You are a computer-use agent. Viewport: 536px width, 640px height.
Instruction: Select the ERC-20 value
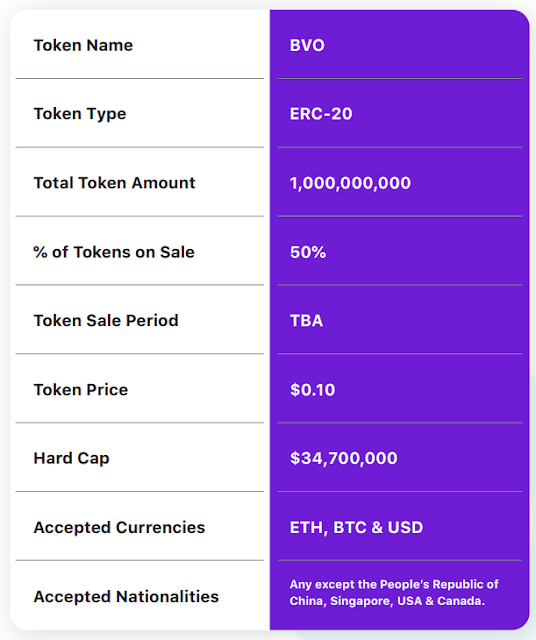321,114
